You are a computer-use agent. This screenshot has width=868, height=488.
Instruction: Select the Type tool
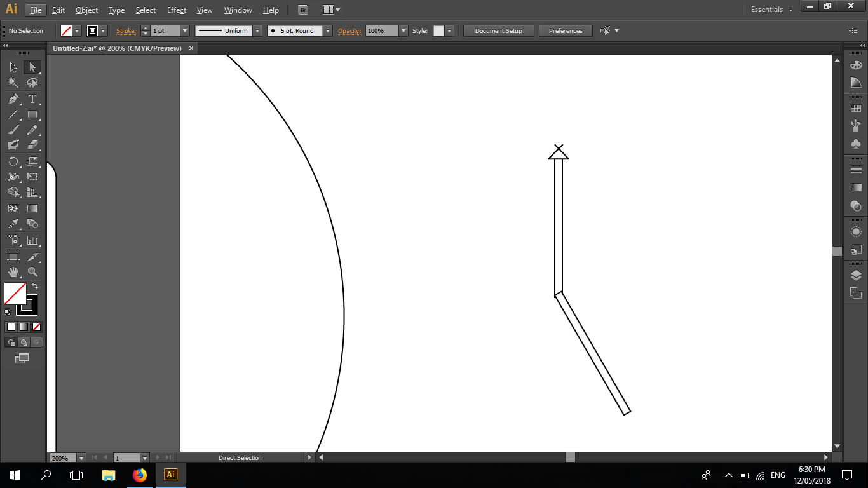pos(32,99)
